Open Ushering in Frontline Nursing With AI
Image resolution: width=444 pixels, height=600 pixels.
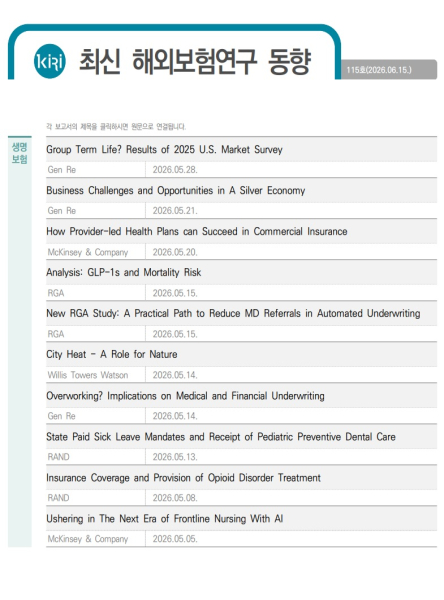point(165,518)
